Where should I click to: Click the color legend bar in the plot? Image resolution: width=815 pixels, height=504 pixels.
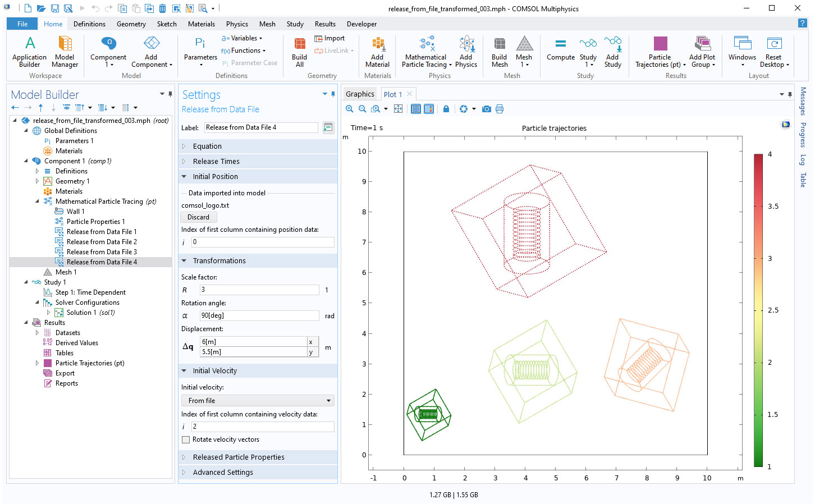pyautogui.click(x=758, y=310)
